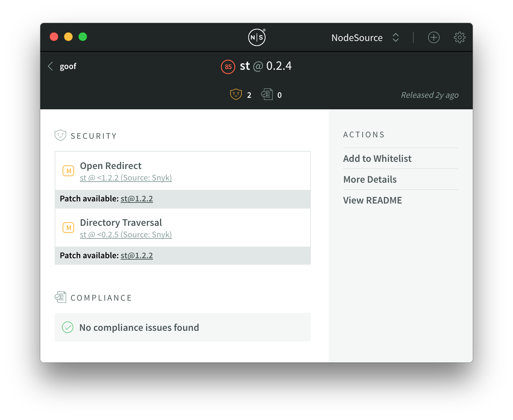Viewport: 513px width, 420px height.
Task: Open the settings gear icon
Action: click(459, 37)
